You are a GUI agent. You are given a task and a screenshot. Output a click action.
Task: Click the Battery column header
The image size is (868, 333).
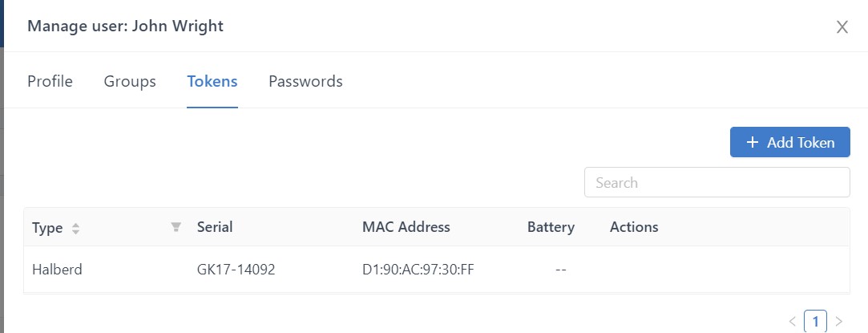pos(551,227)
